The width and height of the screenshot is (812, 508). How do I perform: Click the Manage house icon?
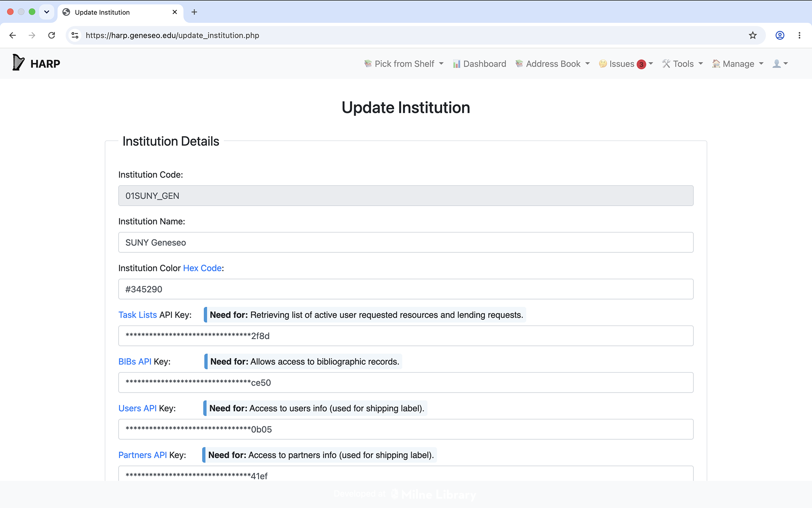tap(716, 64)
